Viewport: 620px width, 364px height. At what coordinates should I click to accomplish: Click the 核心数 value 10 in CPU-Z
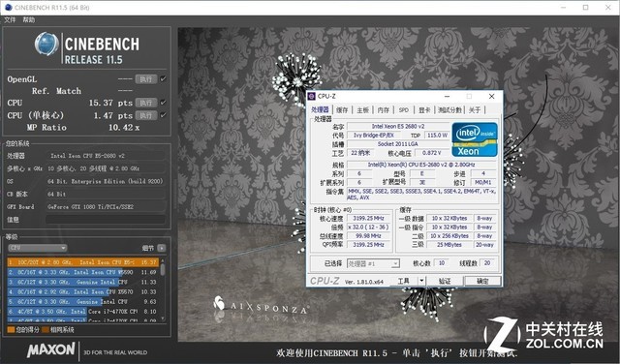click(x=442, y=263)
